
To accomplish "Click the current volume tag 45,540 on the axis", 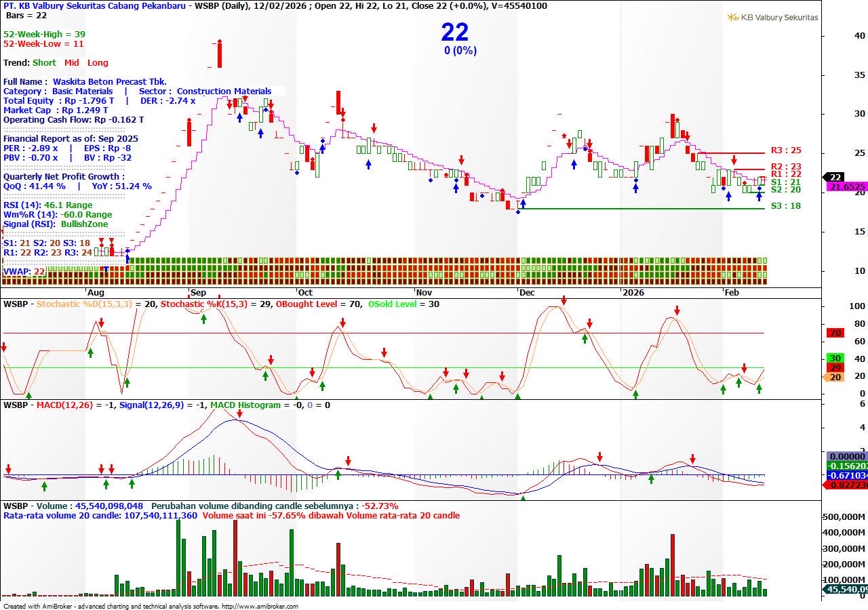I will point(845,590).
